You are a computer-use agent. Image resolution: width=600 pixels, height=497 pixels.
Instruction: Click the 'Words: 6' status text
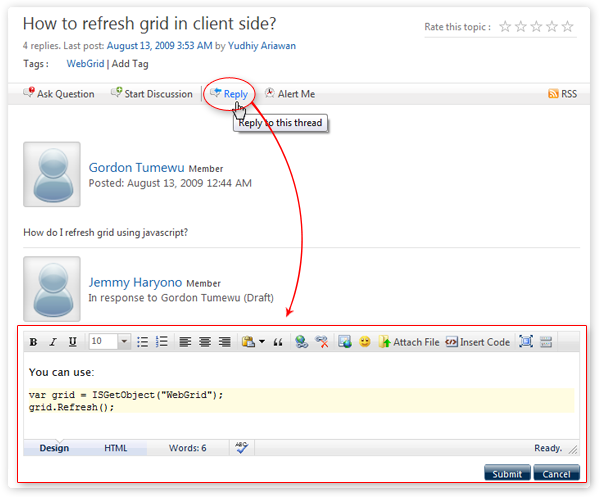188,448
